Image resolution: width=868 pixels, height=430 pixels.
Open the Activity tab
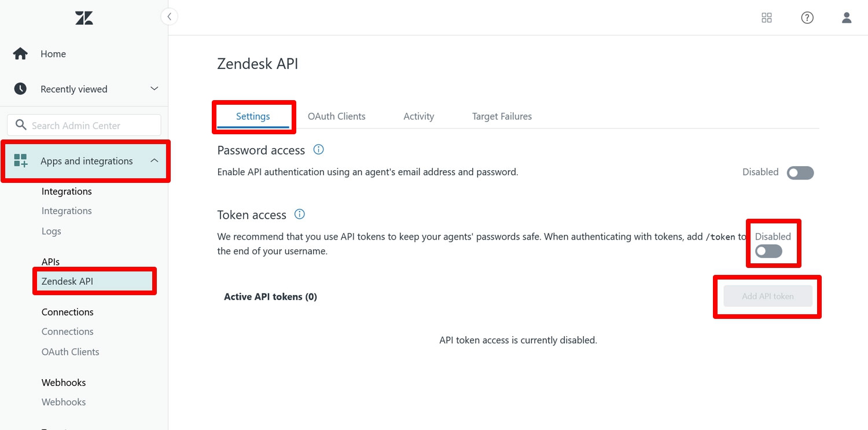[x=418, y=116]
